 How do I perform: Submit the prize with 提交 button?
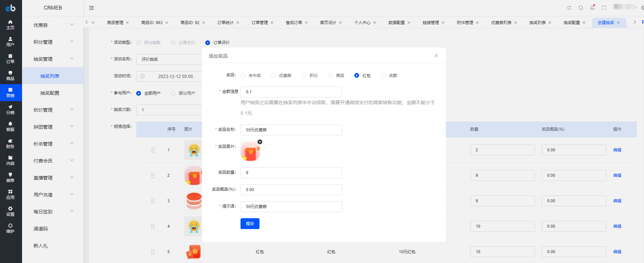point(250,224)
